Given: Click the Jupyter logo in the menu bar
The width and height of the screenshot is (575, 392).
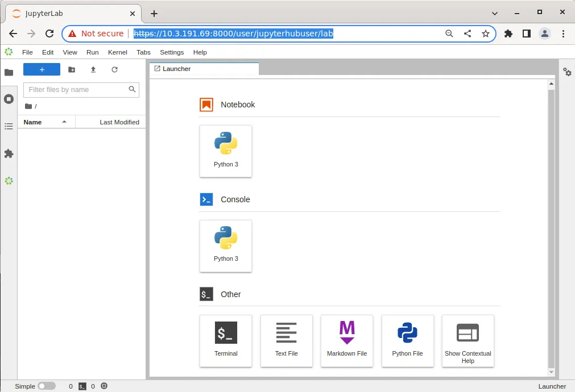Looking at the screenshot, I should [9, 52].
